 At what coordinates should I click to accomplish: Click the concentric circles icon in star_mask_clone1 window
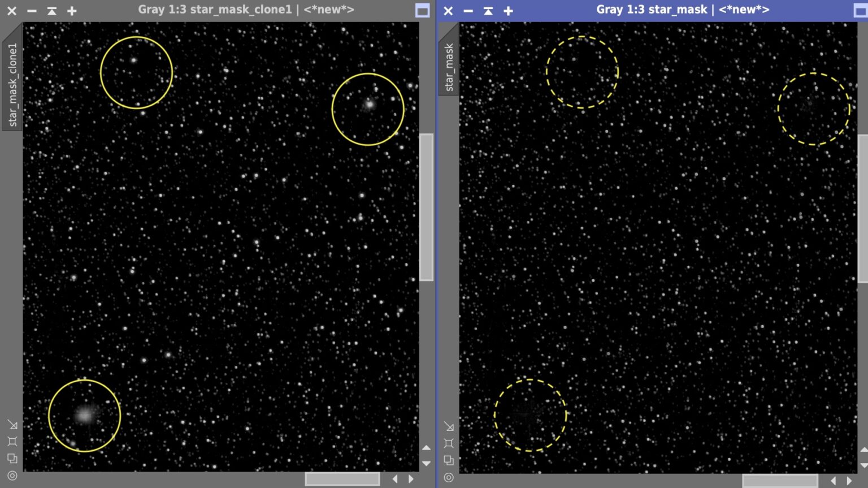[12, 476]
